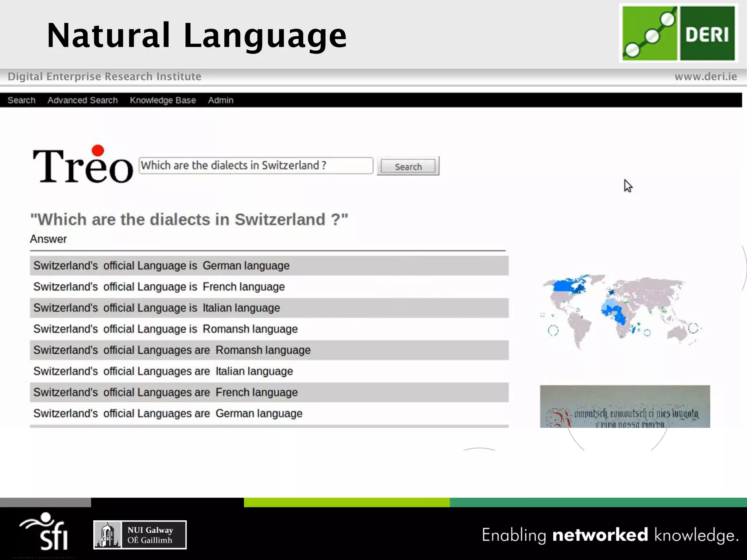Select the Languages are French row
Image resolution: width=747 pixels, height=560 pixels.
[269, 392]
